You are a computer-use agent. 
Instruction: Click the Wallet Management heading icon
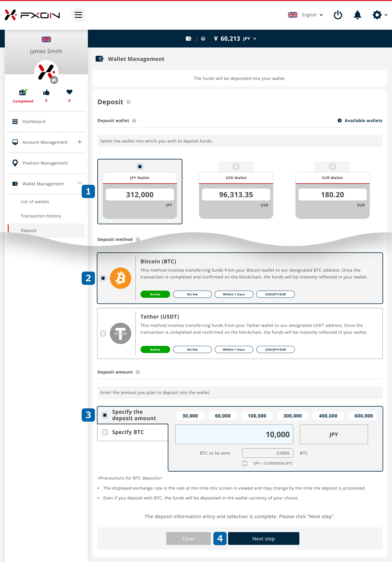(100, 59)
